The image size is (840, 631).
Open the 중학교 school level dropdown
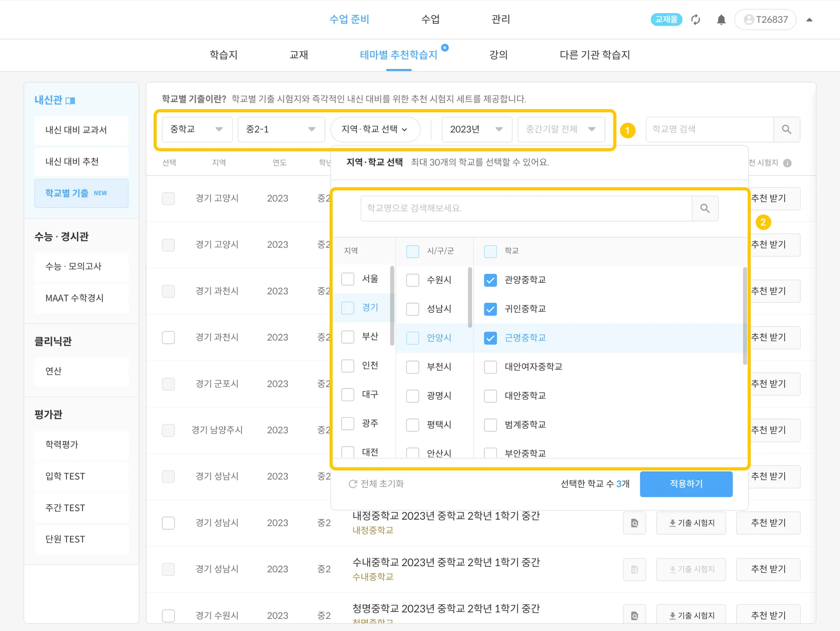197,130
